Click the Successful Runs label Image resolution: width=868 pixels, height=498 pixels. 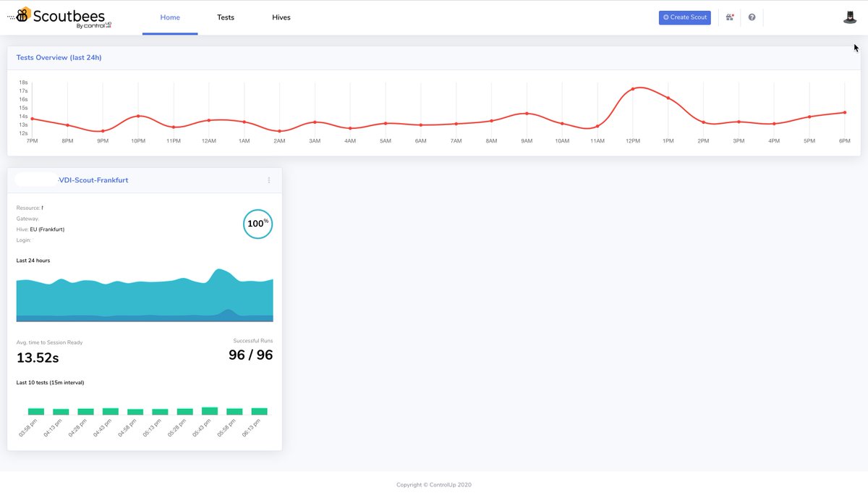253,340
